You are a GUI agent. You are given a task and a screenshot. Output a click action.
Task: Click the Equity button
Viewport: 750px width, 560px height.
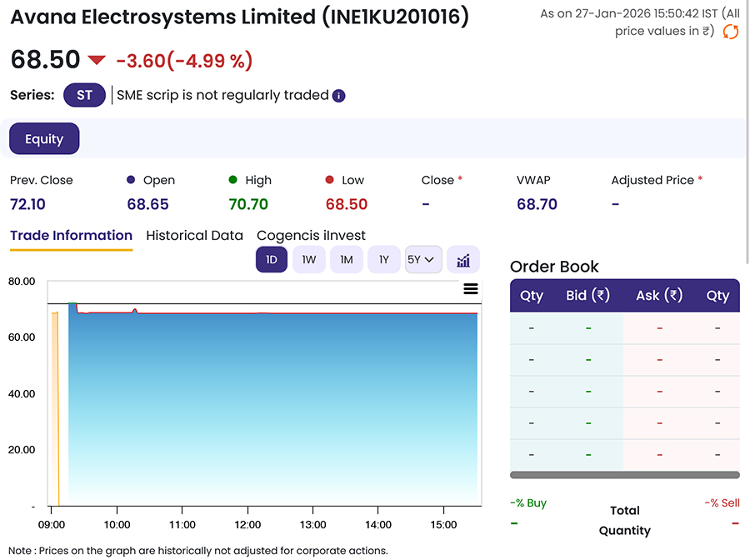pyautogui.click(x=44, y=139)
